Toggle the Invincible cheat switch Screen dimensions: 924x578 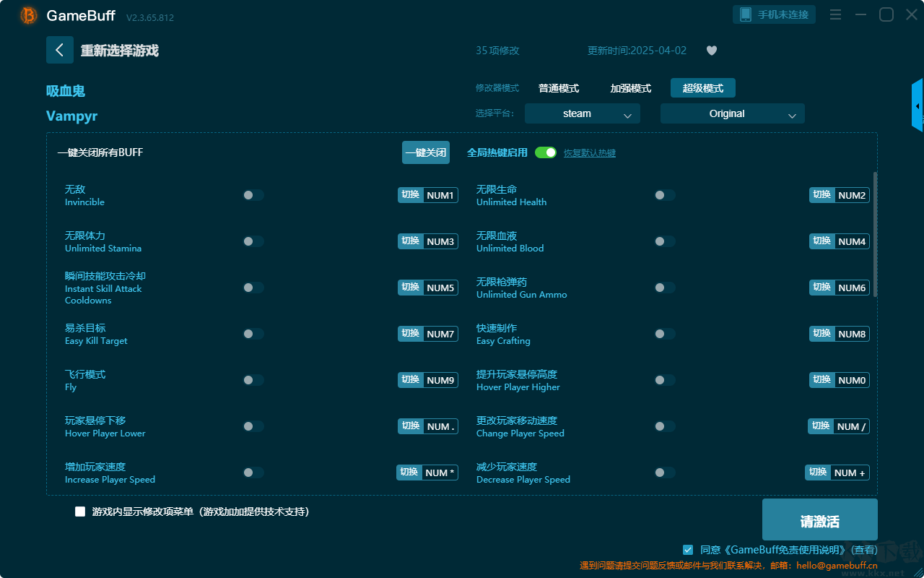click(x=253, y=195)
